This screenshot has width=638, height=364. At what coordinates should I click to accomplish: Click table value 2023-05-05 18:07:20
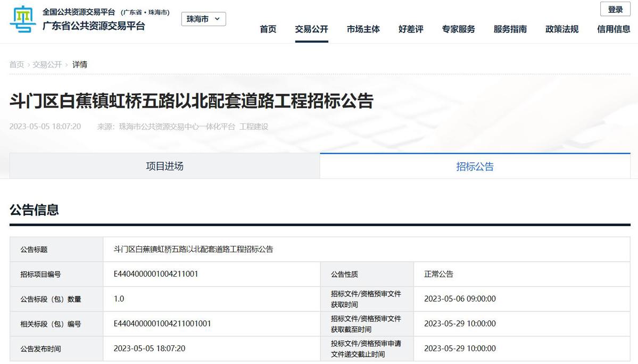[150, 349]
